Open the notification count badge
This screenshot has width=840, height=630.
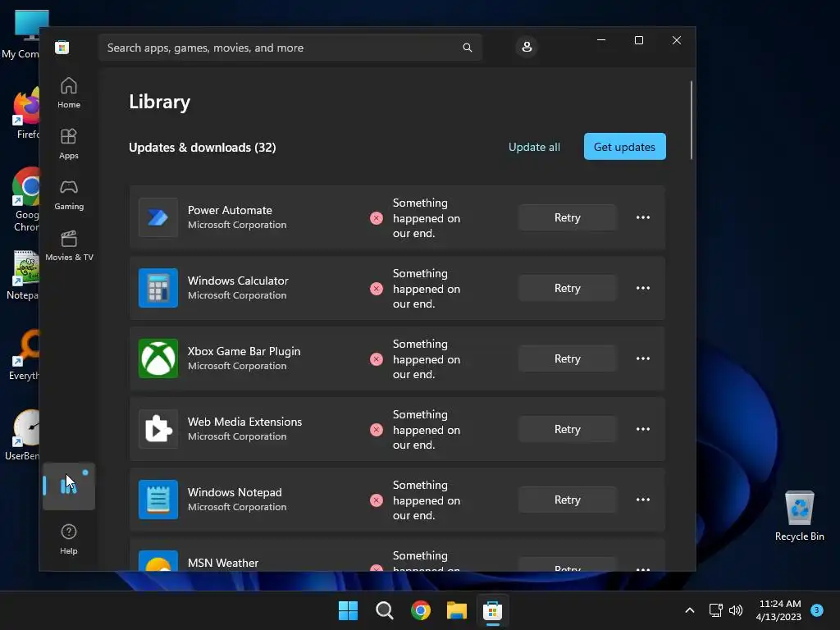816,610
